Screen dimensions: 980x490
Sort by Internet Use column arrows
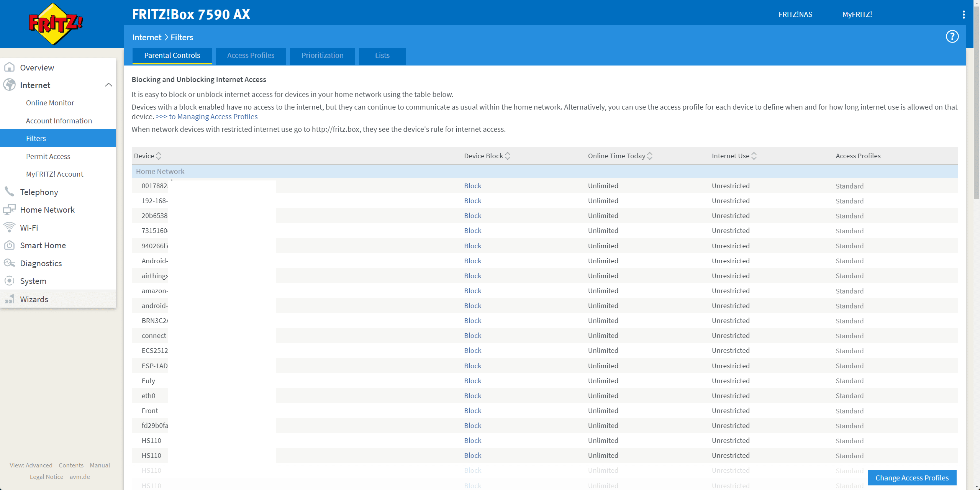click(x=754, y=156)
